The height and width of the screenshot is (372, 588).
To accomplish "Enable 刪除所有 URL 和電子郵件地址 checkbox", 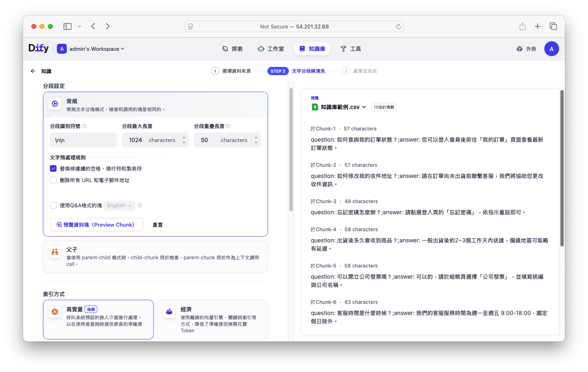I will point(53,180).
